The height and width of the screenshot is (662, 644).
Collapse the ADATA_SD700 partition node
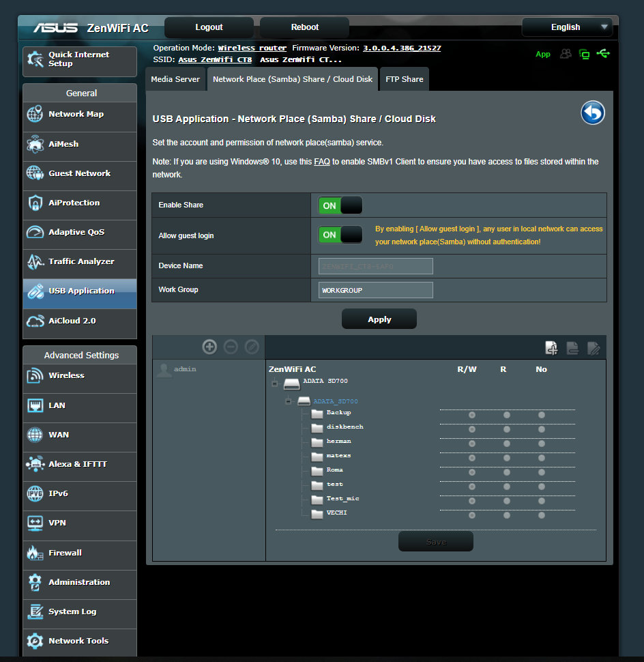(x=289, y=401)
